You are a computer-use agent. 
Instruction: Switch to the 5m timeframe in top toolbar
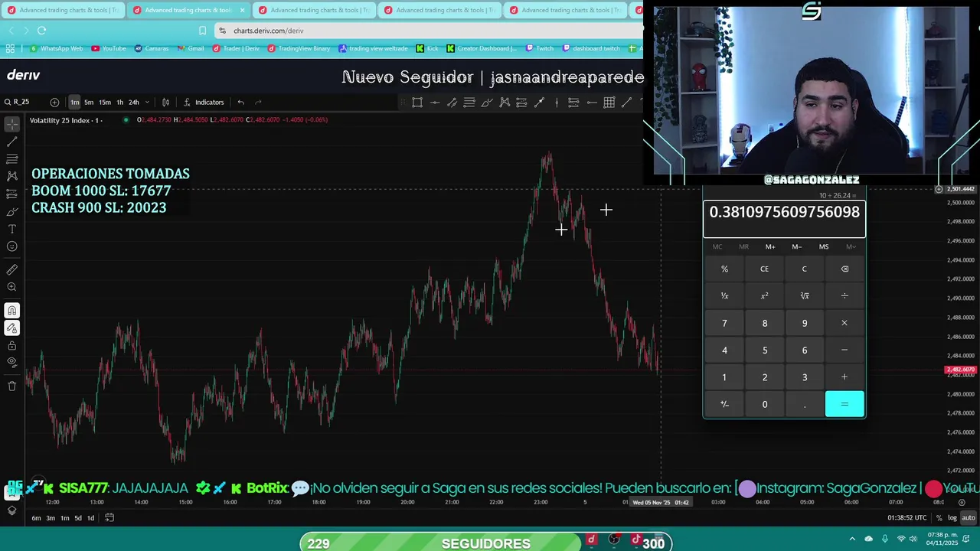89,102
